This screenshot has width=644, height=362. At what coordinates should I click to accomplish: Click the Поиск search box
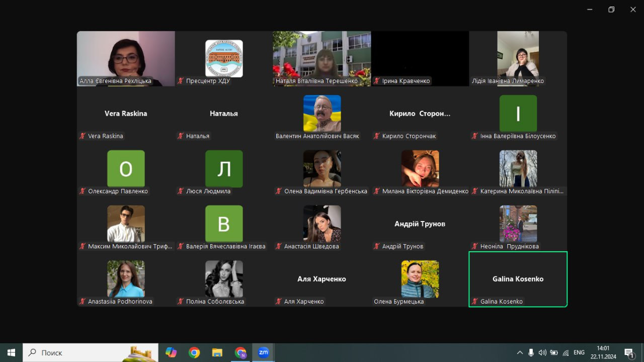pyautogui.click(x=91, y=352)
